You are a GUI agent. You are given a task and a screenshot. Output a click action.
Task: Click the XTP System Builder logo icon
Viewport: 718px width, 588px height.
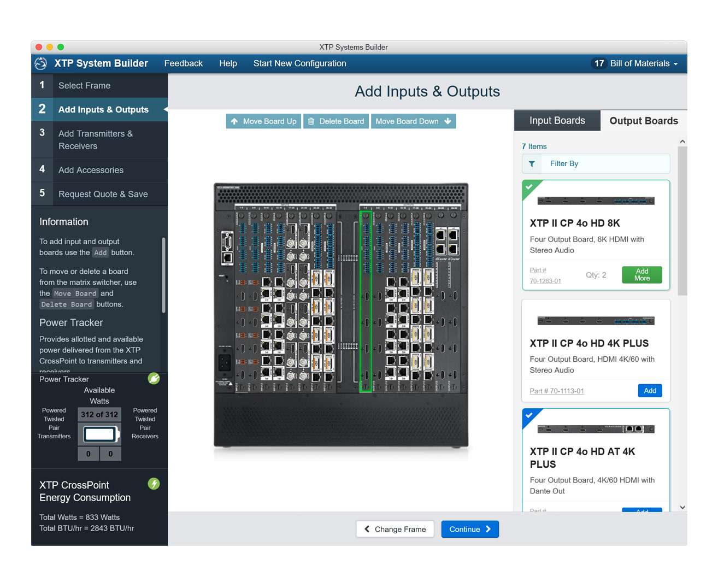pyautogui.click(x=41, y=63)
